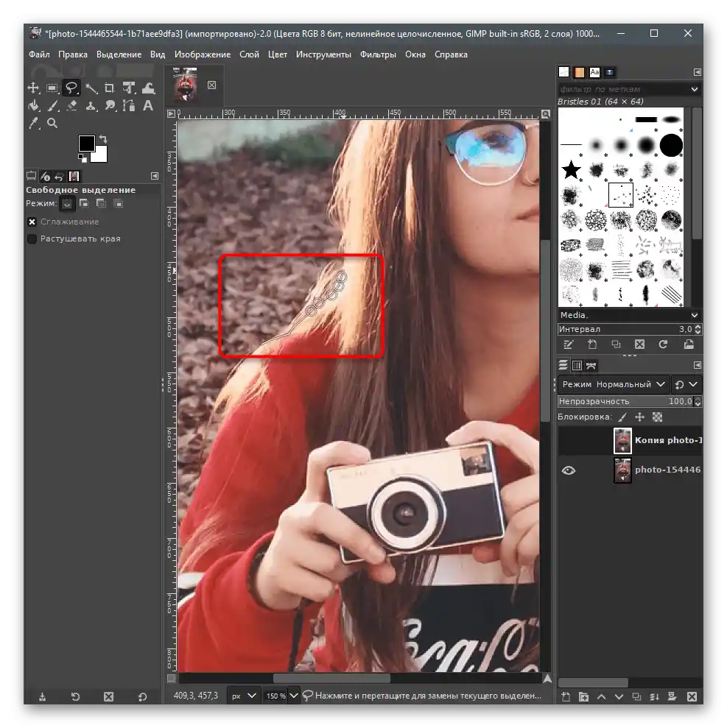Open the black foreground color swatch
Screen dimensions: 727x728
click(86, 144)
